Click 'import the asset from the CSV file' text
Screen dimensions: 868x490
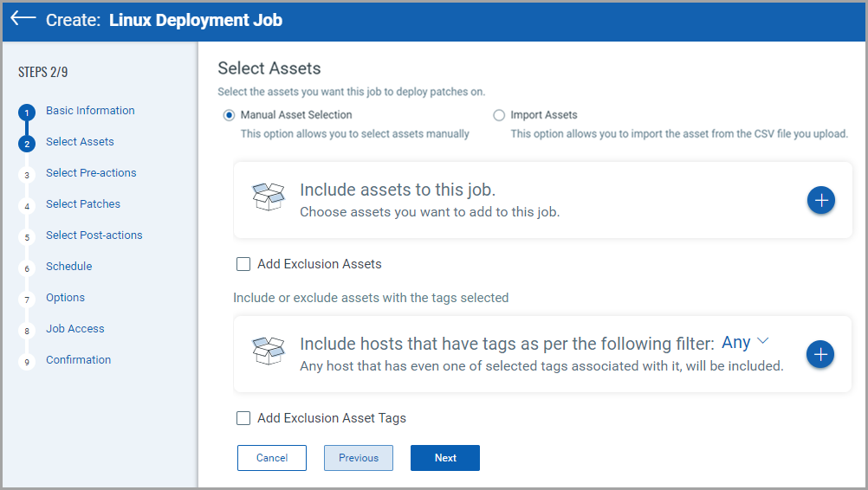[x=679, y=134]
